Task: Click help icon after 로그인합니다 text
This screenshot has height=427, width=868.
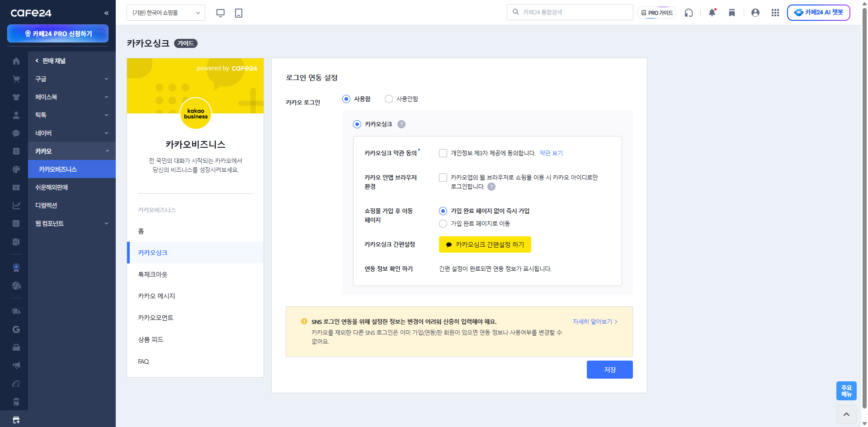Action: (x=491, y=187)
